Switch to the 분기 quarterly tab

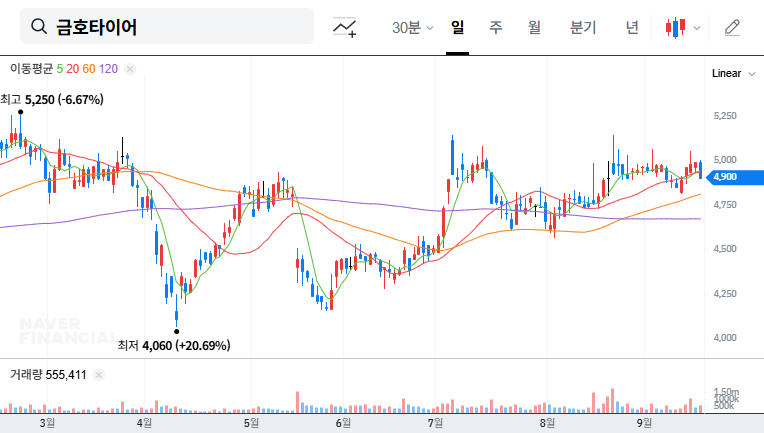[583, 28]
